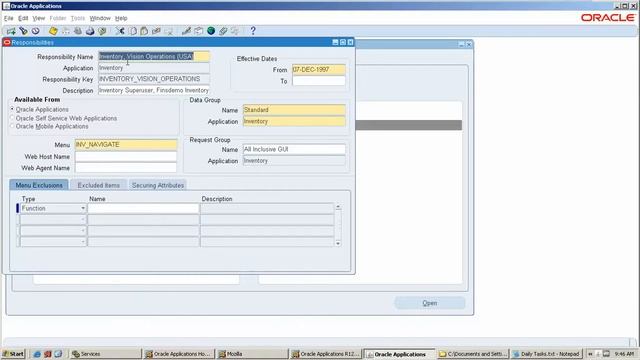The width and height of the screenshot is (640, 360).
Task: Click the Responsibility Key field
Action: click(154, 79)
